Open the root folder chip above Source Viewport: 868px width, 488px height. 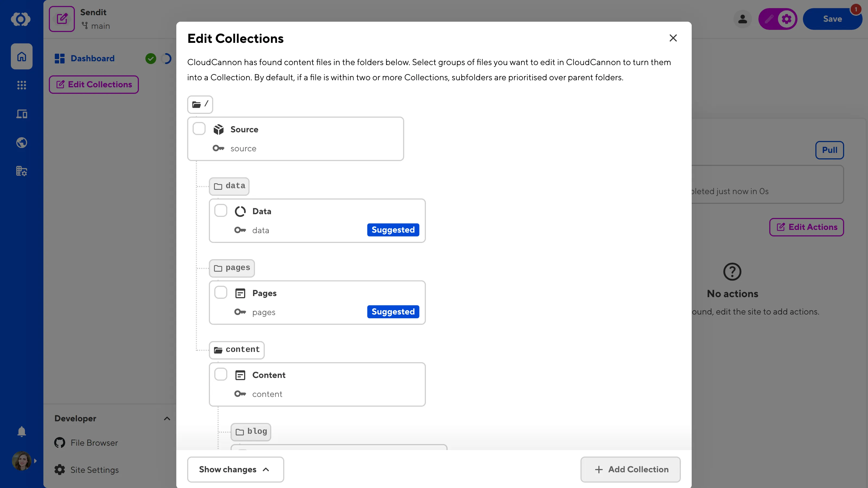tap(200, 104)
